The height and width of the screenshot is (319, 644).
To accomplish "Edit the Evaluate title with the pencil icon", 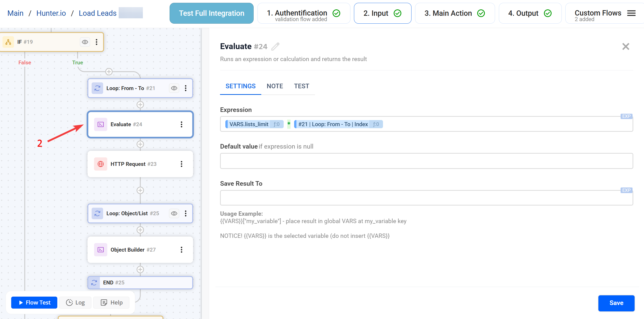I will pos(275,47).
